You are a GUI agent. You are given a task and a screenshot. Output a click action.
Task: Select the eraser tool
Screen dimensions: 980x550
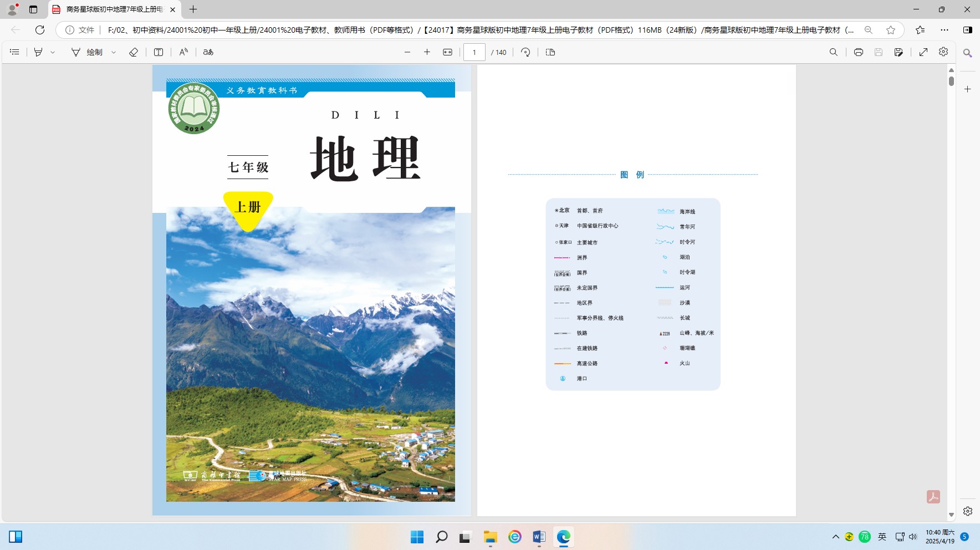click(x=134, y=52)
